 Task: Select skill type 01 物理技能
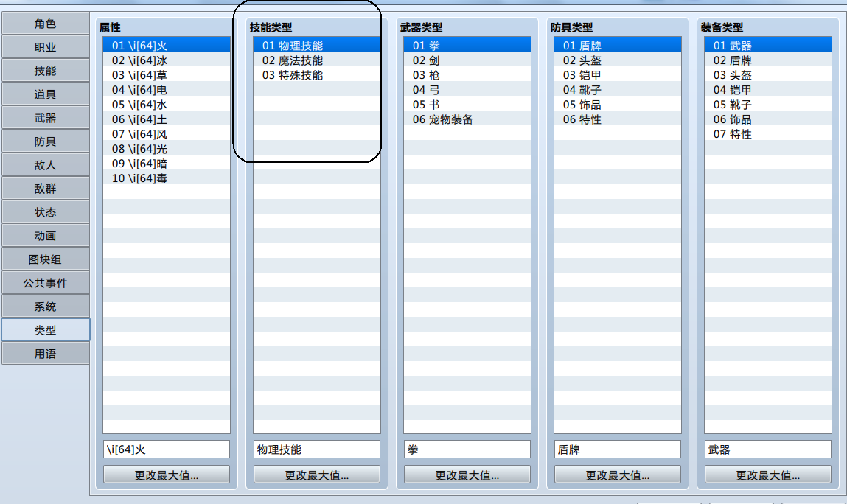(316, 46)
